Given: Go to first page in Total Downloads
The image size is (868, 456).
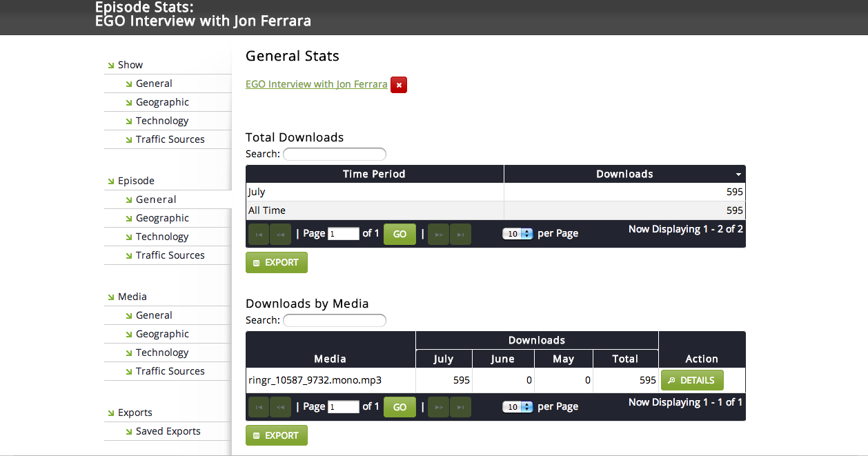Looking at the screenshot, I should pyautogui.click(x=259, y=234).
